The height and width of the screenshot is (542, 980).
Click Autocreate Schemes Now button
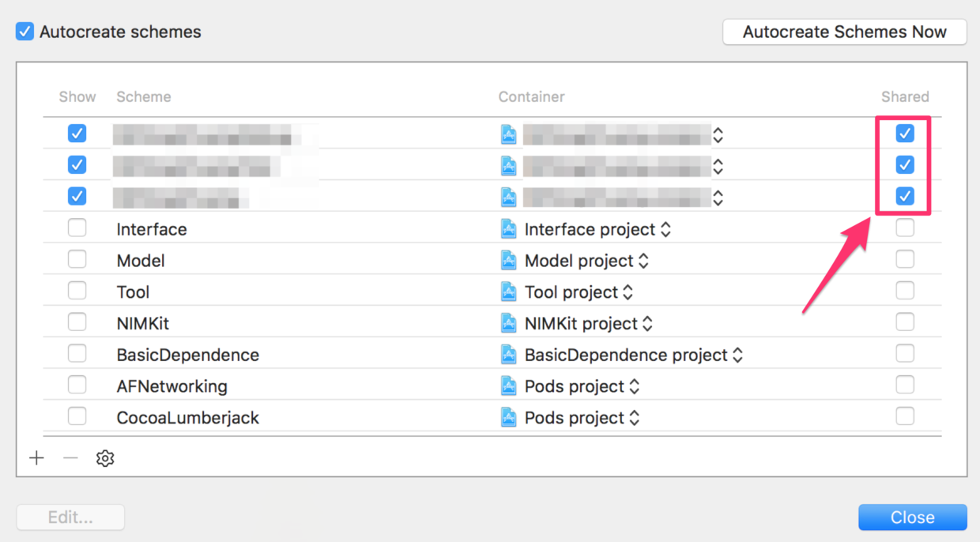845,32
